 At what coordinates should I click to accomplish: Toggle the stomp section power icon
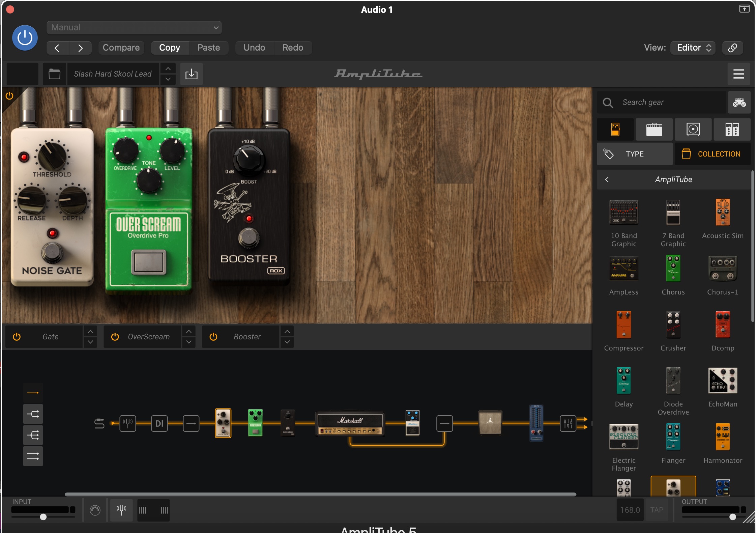[x=9, y=96]
